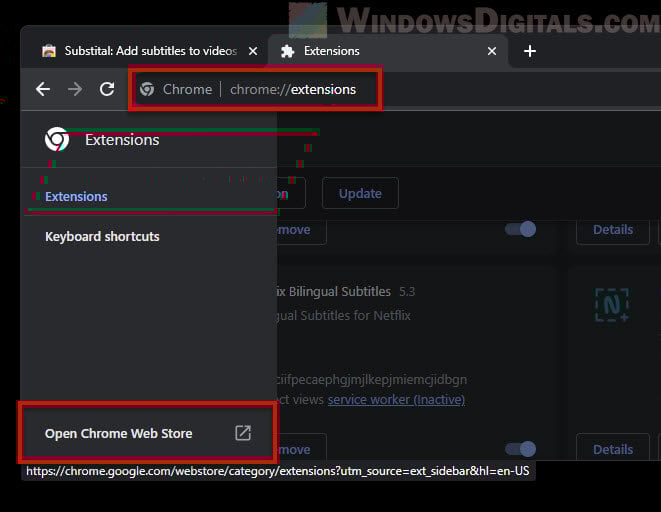Screen dimensions: 661x512
Task: Open Keyboard shortcuts in sidebar
Action: pyautogui.click(x=102, y=236)
